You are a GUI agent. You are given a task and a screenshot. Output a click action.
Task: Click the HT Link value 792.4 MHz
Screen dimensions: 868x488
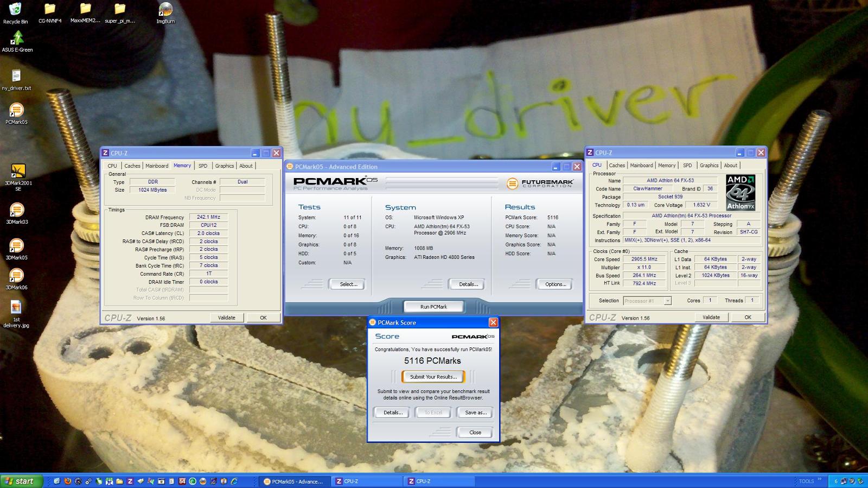[x=644, y=283]
